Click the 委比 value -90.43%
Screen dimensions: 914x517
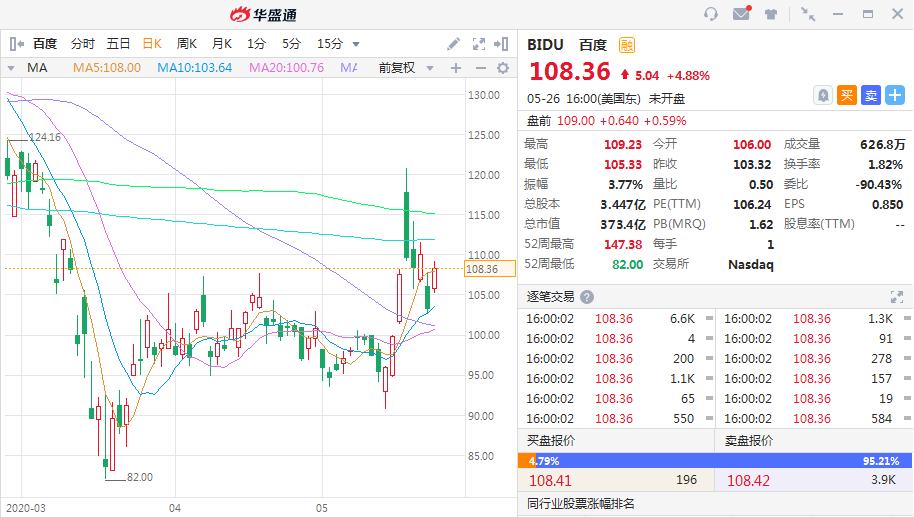879,185
